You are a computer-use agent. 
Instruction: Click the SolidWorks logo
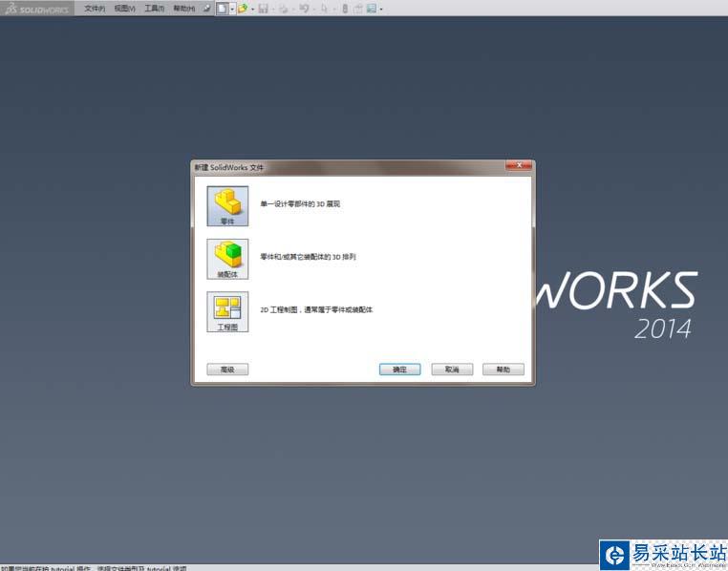36,9
